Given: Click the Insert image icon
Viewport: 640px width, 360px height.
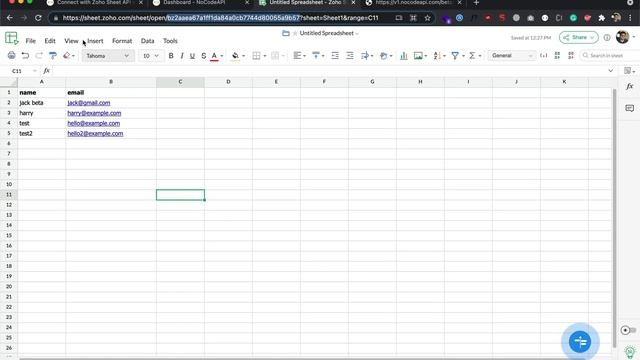Looking at the screenshot, I should (418, 56).
